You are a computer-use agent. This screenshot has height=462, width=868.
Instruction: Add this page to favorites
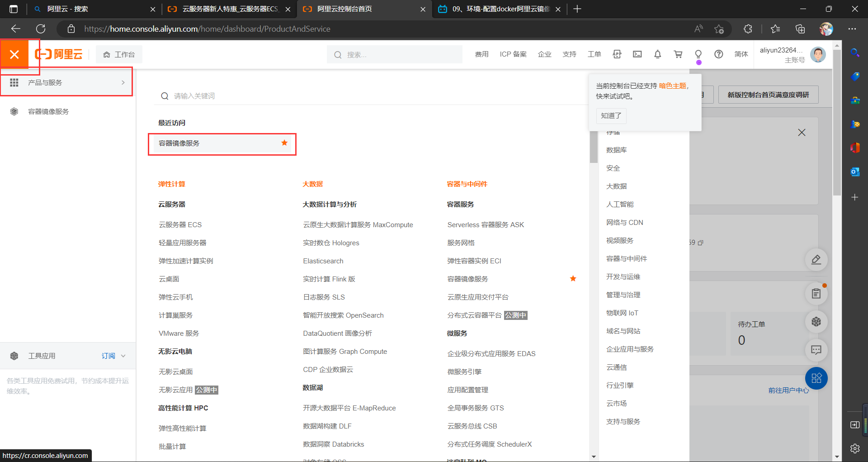(x=719, y=29)
